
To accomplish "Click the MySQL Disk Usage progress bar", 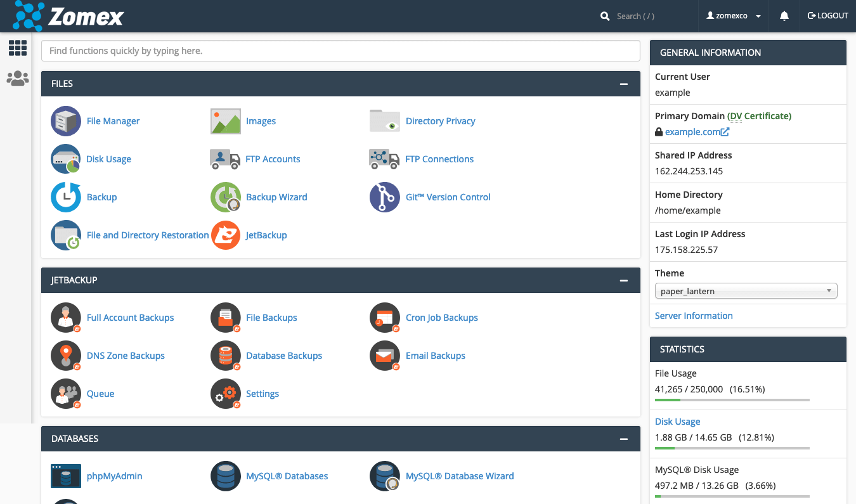I will click(x=732, y=496).
